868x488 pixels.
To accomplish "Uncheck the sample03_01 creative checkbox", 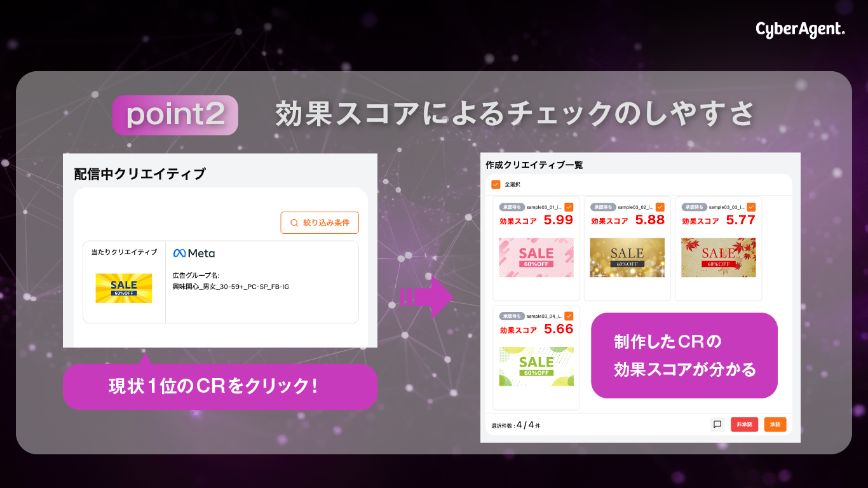I will tap(569, 207).
